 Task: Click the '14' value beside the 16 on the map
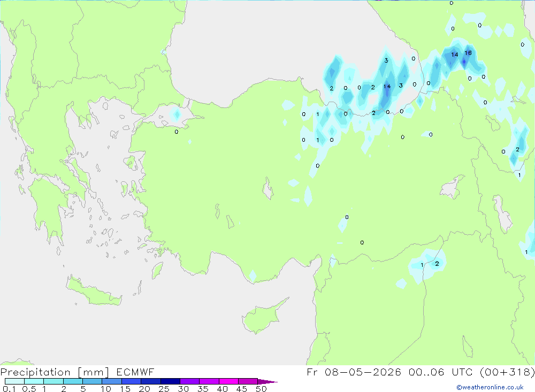(x=454, y=55)
